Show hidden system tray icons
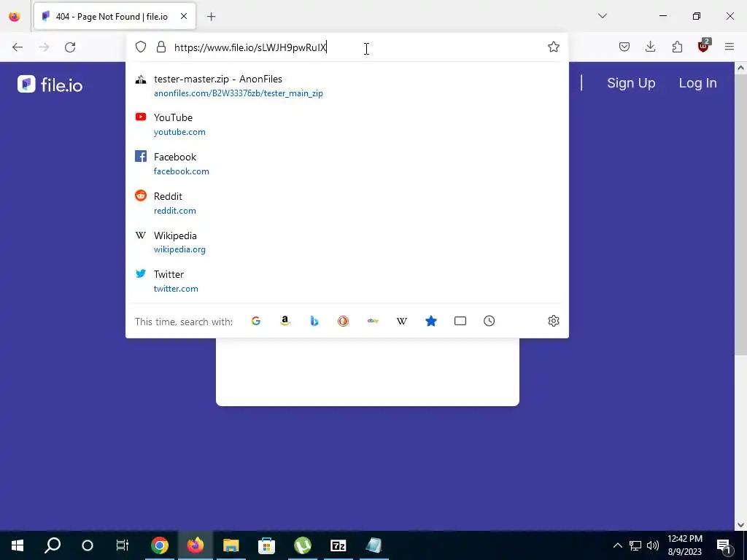The image size is (747, 560). 617,545
